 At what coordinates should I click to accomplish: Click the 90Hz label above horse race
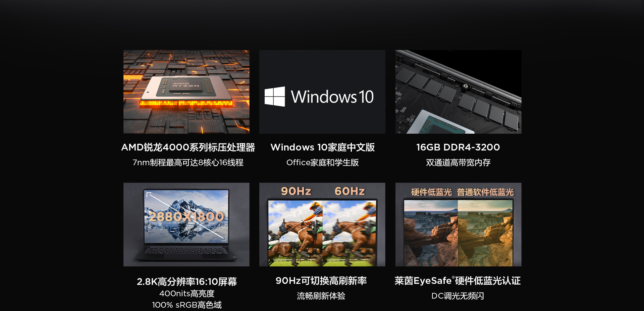tap(296, 191)
